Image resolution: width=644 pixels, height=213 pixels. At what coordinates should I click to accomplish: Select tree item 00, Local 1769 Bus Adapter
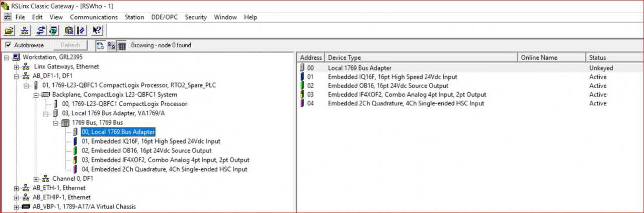point(118,132)
